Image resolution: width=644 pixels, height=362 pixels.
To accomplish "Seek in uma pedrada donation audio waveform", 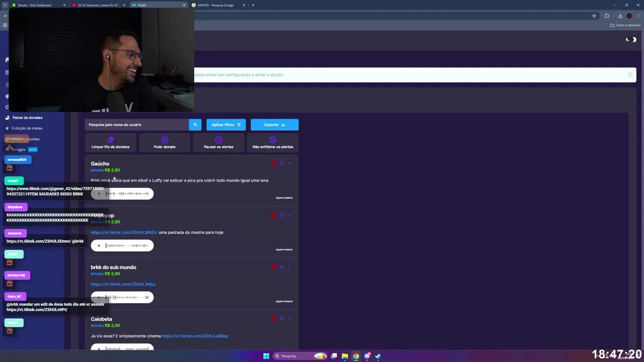I will [127, 245].
